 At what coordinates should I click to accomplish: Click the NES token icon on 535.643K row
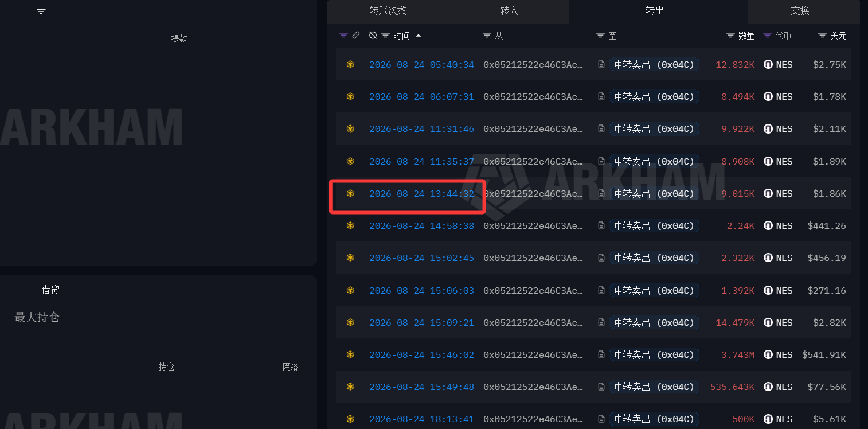click(768, 387)
